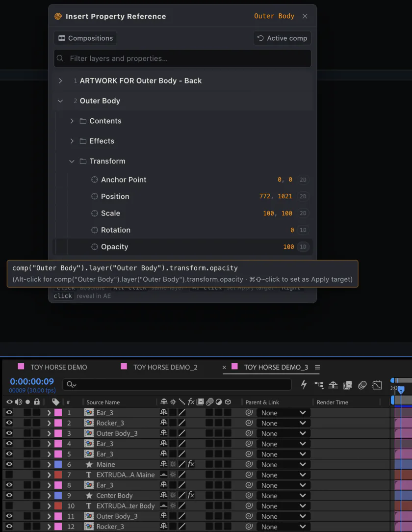Click the label tag column icon

55,402
